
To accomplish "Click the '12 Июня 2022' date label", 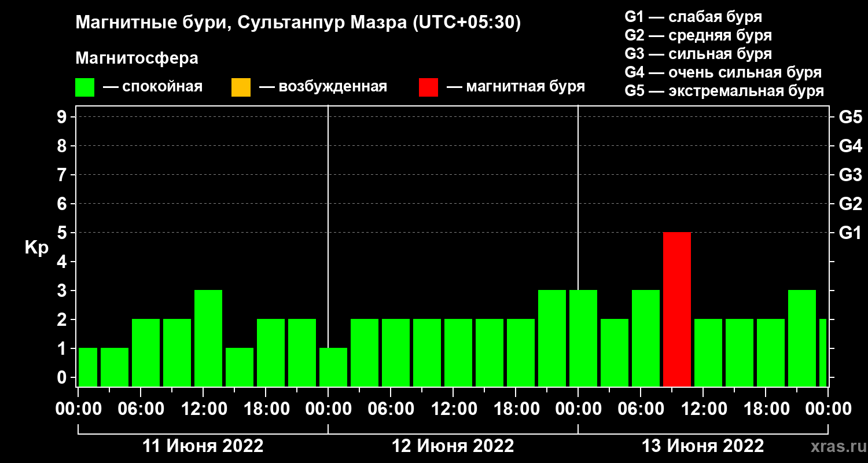I will (x=453, y=446).
